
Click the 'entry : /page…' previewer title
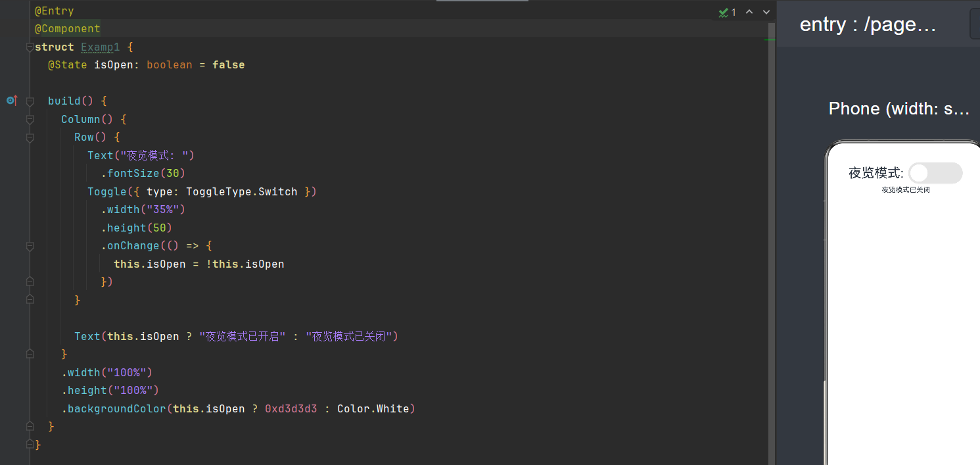868,24
